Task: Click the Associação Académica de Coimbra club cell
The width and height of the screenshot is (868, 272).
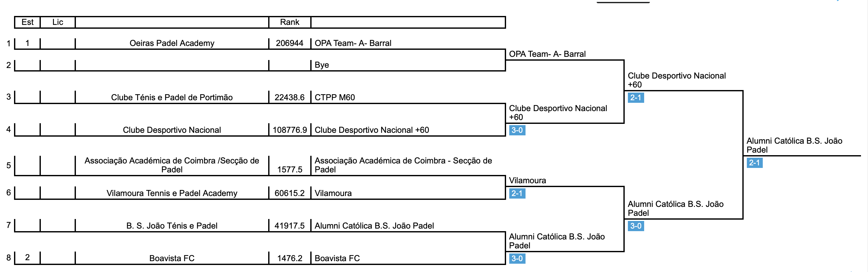Action: [x=172, y=165]
